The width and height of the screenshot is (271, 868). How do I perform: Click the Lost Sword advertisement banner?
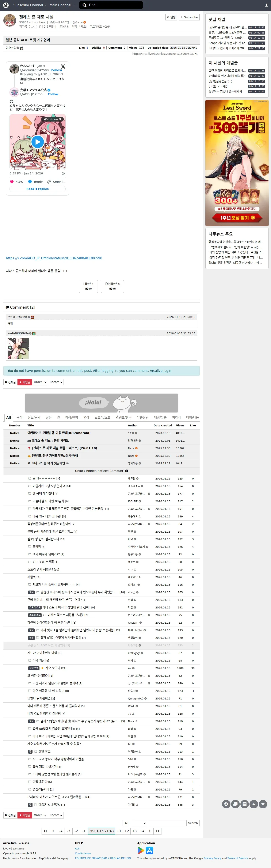tap(237, 163)
